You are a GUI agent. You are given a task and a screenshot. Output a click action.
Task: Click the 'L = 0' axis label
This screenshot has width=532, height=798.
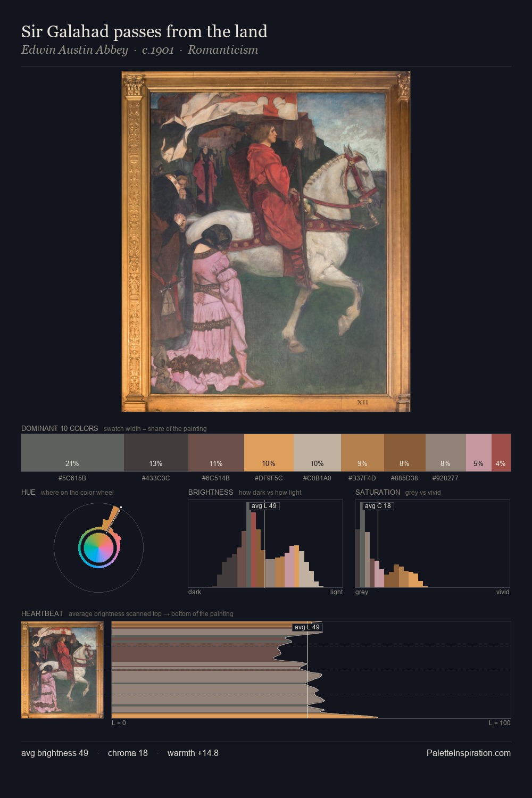[x=119, y=722]
